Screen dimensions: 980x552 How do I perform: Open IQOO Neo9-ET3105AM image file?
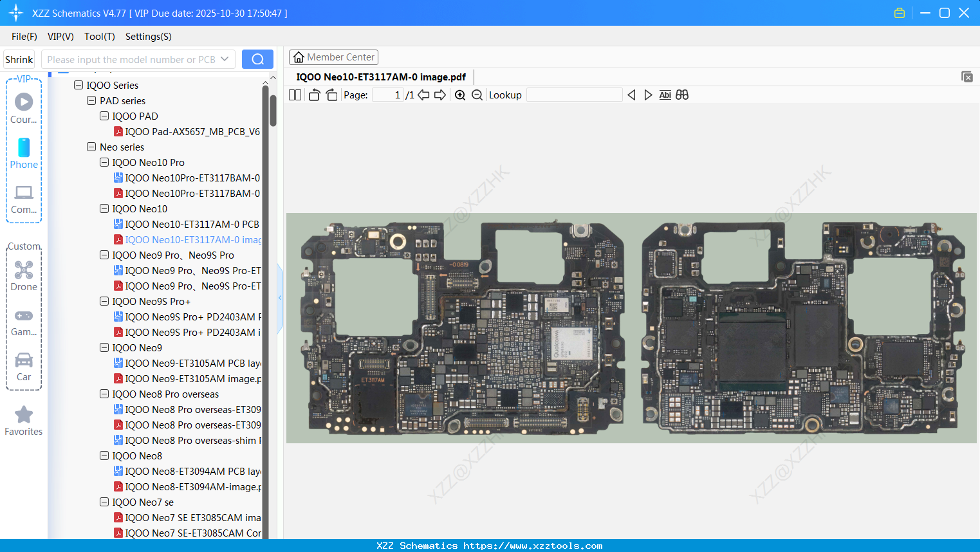188,378
